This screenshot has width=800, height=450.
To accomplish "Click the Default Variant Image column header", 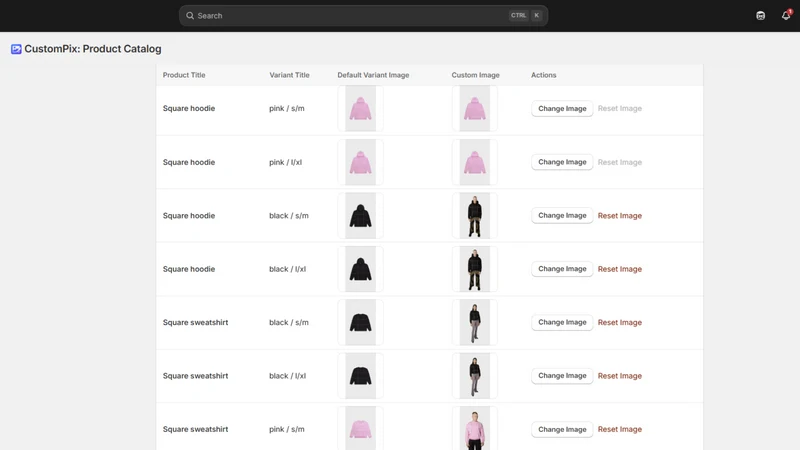I will coord(373,75).
